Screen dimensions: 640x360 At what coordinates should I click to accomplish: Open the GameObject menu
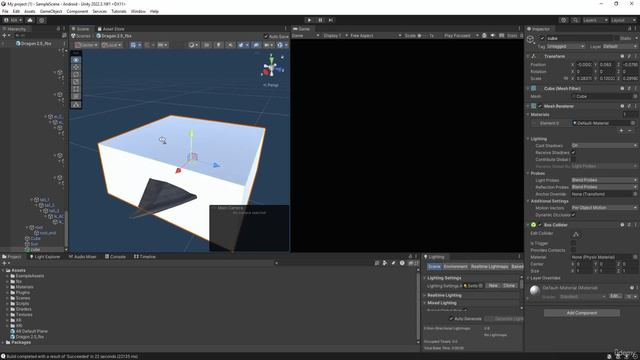click(x=51, y=11)
